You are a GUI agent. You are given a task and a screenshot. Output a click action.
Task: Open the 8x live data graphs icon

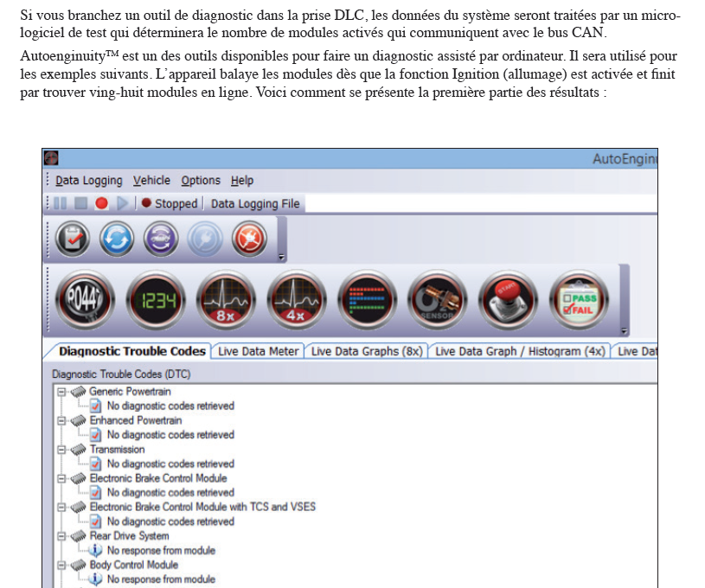(223, 303)
